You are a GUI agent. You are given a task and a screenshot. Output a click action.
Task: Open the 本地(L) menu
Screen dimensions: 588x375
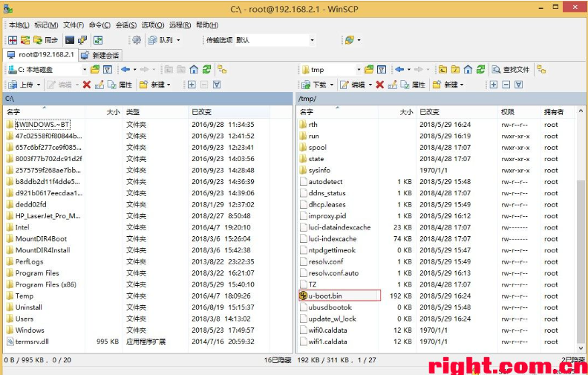click(x=19, y=25)
